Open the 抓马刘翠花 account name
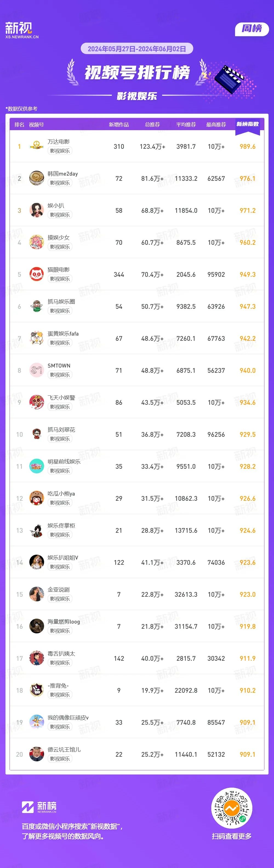Image resolution: width=274 pixels, height=868 pixels. click(x=61, y=430)
